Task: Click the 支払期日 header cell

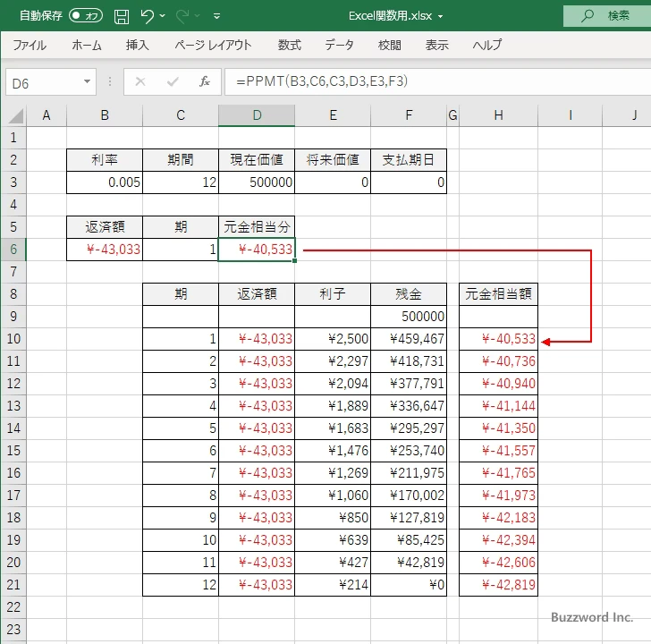Action: pyautogui.click(x=409, y=160)
